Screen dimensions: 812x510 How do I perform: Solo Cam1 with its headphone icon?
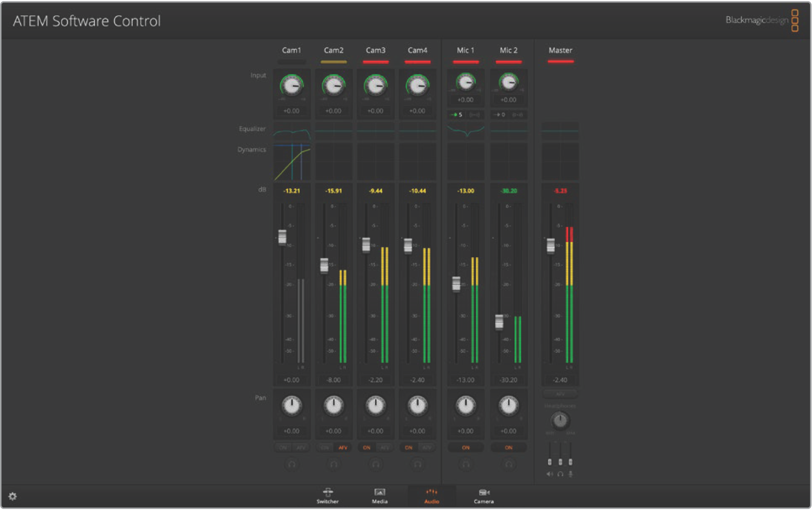click(292, 464)
